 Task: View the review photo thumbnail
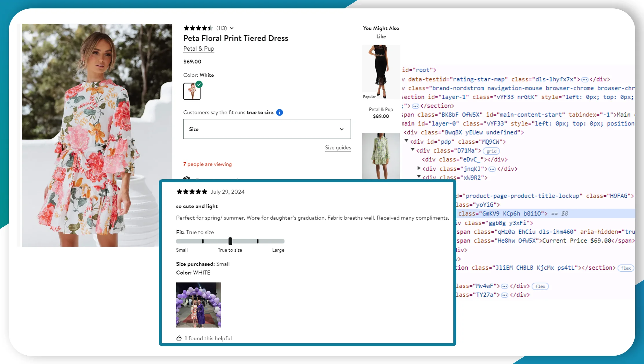pos(199,305)
